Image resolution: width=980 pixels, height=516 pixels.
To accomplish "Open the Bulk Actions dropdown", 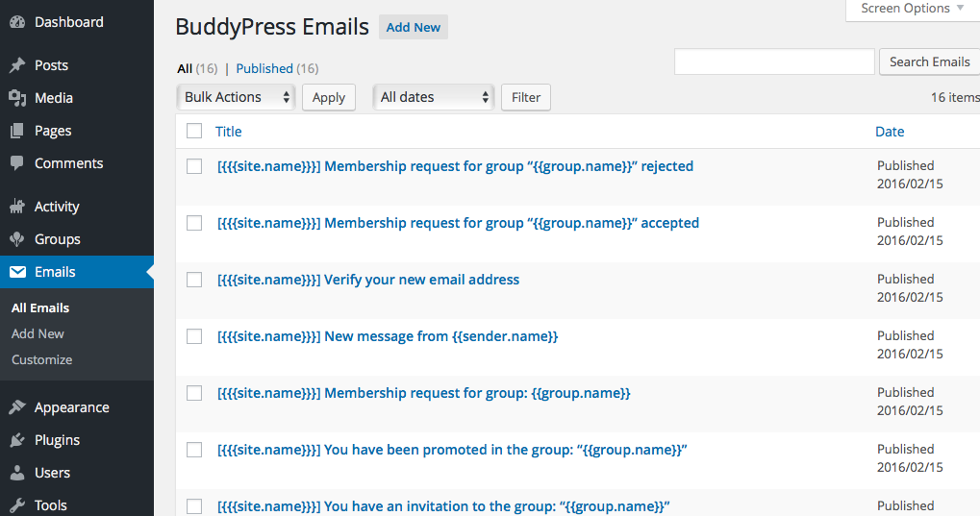I will [x=237, y=97].
